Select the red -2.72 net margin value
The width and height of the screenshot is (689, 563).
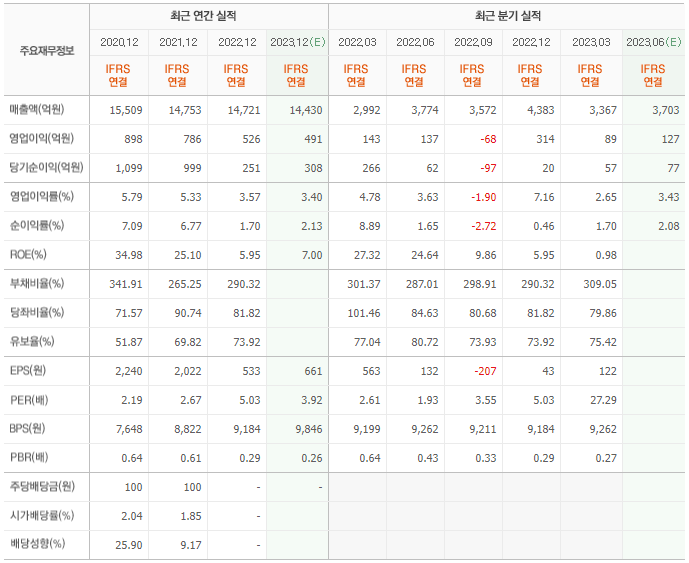[x=484, y=226]
